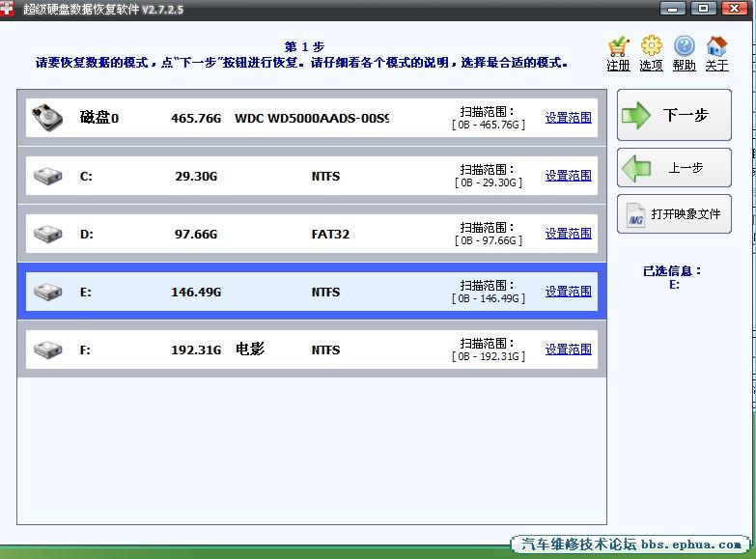Select the 磁盘0 label
Viewport: 756px width, 559px height.
99,117
